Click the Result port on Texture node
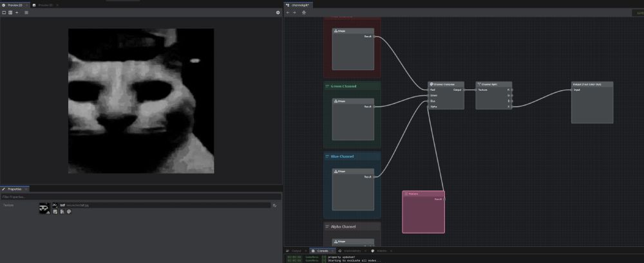 point(444,199)
